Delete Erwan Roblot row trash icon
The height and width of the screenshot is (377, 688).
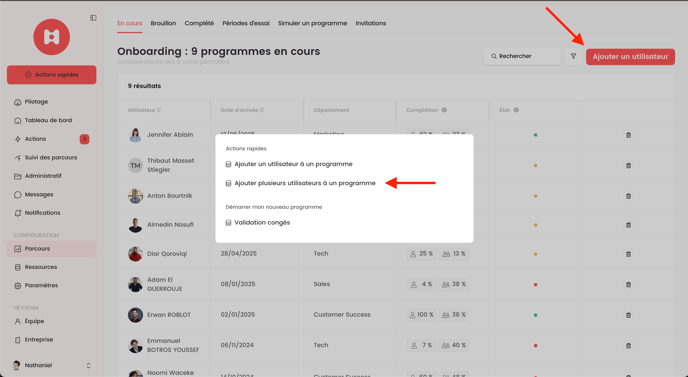(628, 315)
